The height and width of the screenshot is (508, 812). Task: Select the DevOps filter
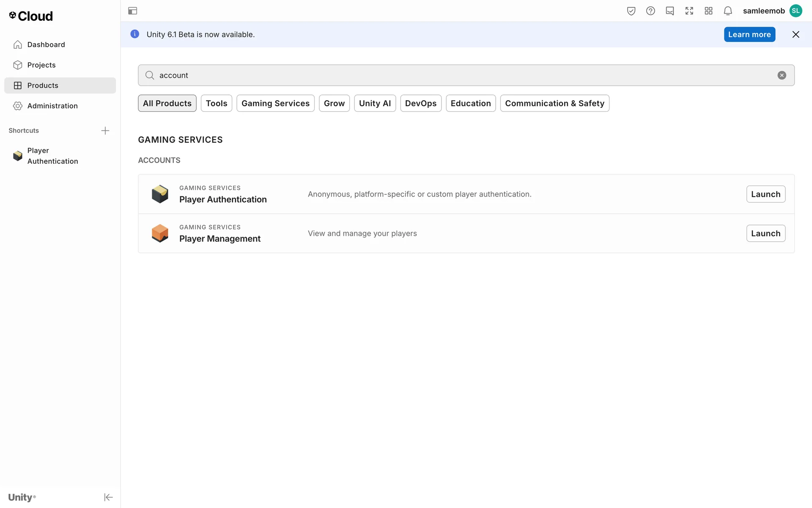click(x=420, y=103)
